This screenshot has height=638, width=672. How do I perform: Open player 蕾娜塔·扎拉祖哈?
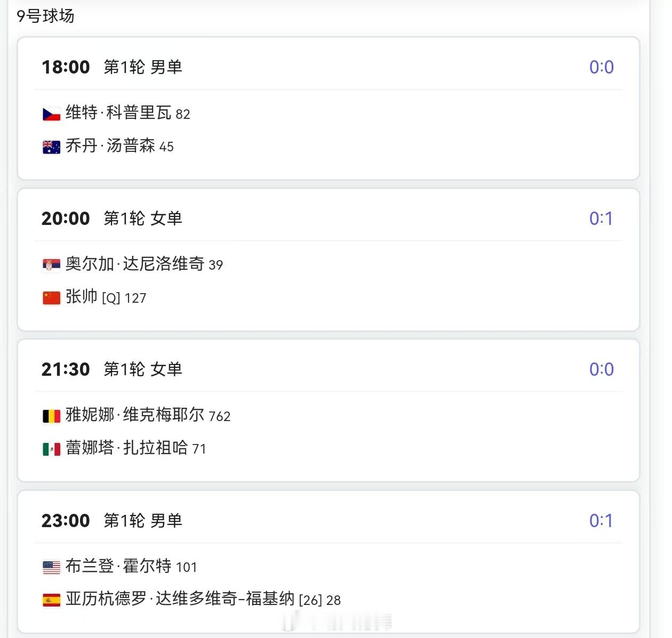pos(127,448)
